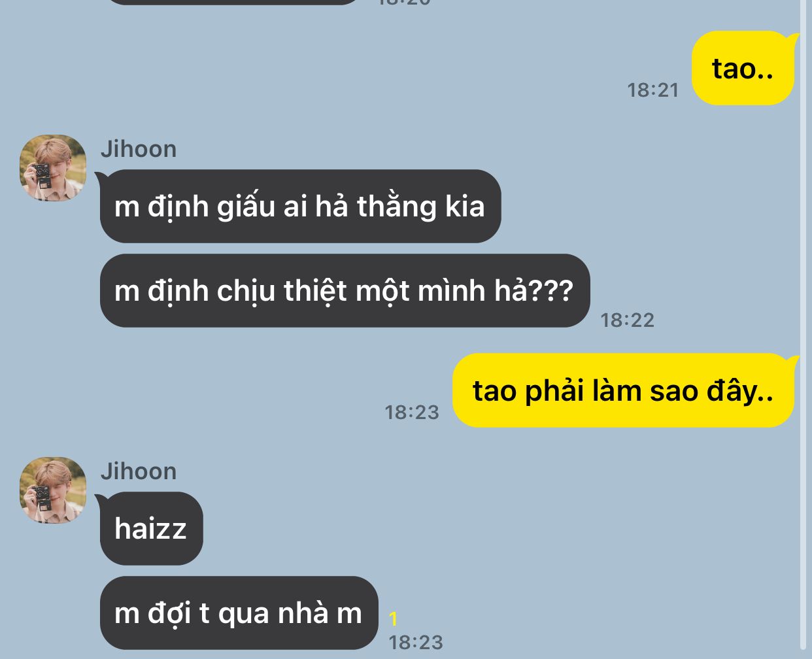Open Jihoon's avatar next to the 'haizz' message
Image resolution: width=812 pixels, height=659 pixels.
[x=53, y=490]
